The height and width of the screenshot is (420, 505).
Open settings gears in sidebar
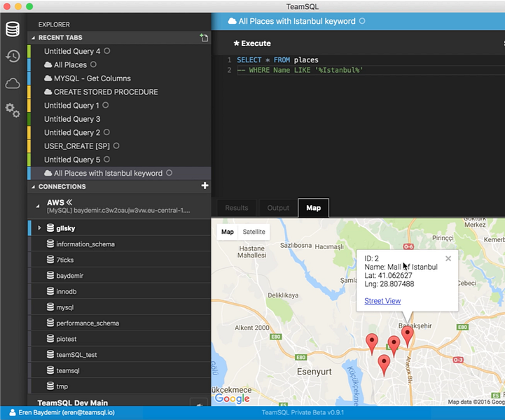(12, 110)
